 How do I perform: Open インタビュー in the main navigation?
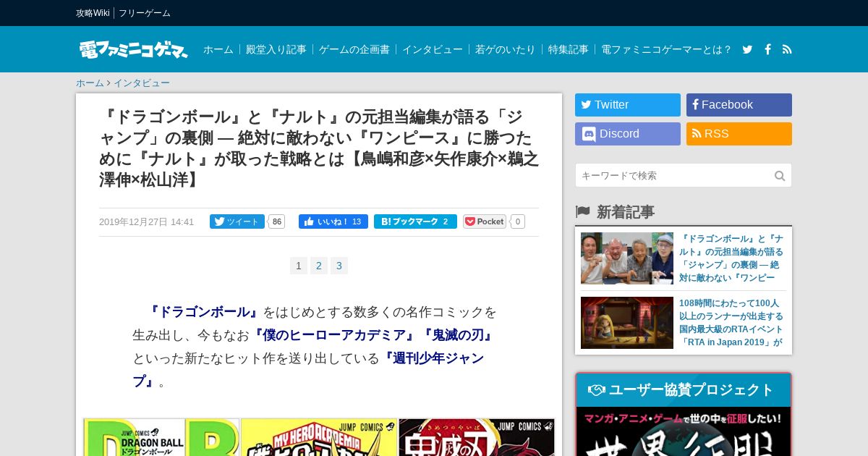coord(433,49)
